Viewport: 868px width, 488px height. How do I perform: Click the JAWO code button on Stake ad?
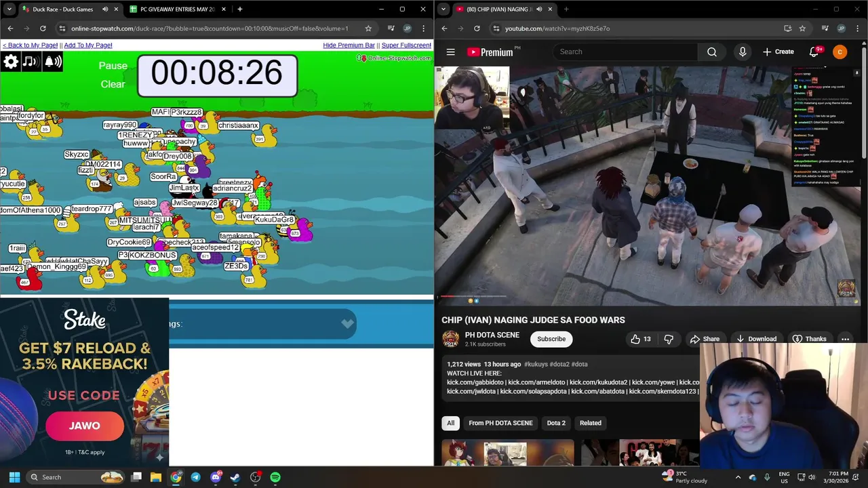(85, 426)
